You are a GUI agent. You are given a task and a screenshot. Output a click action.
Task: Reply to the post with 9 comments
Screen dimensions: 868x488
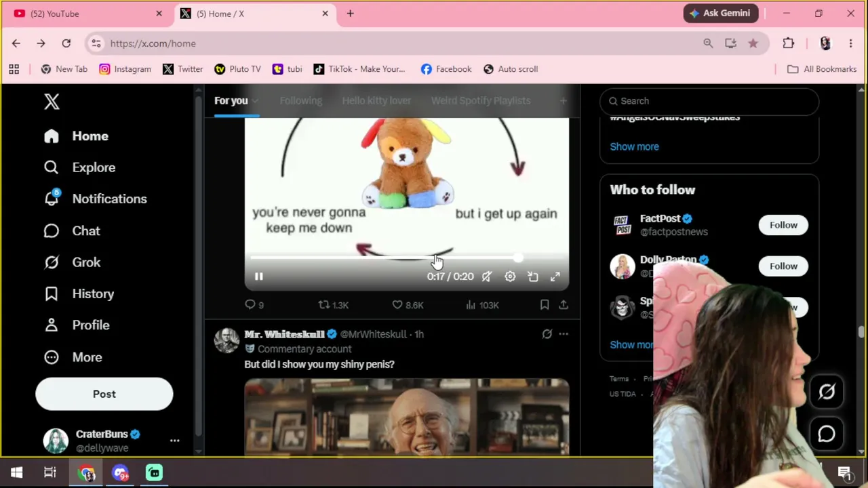click(254, 305)
